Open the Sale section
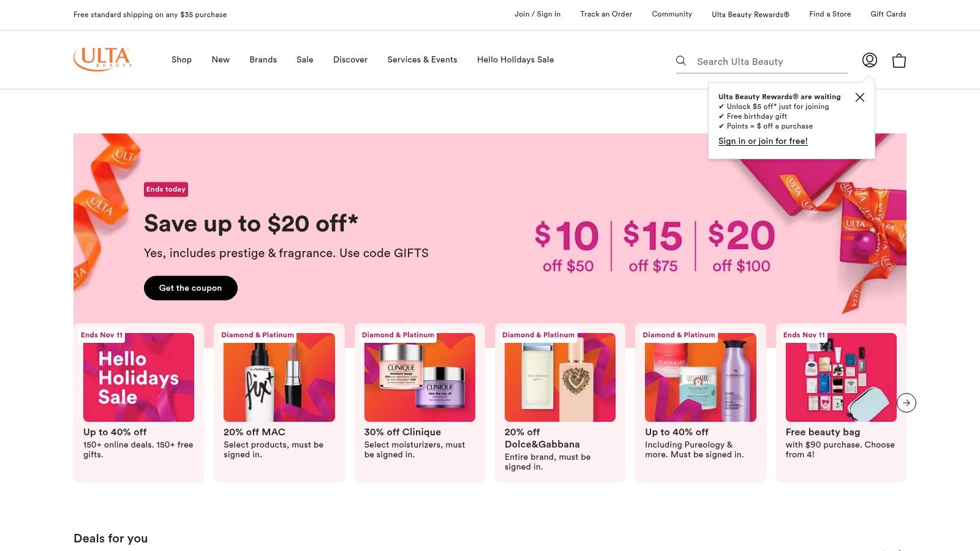The image size is (980, 551). tap(304, 59)
